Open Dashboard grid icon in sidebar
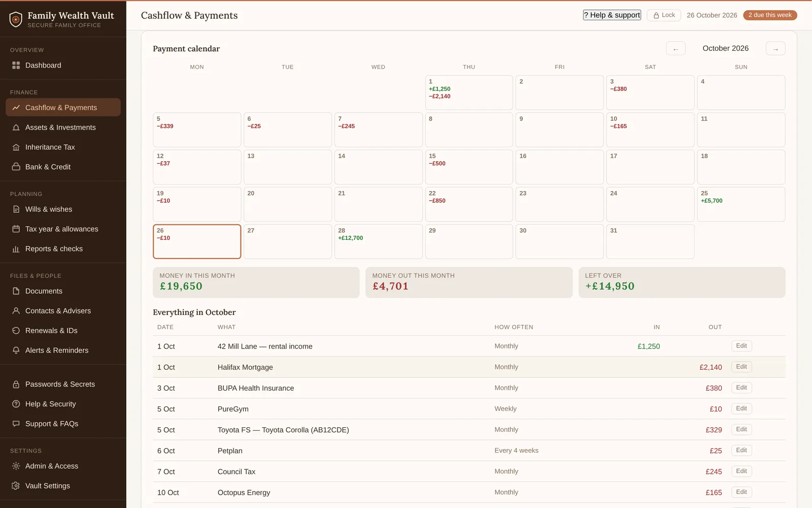This screenshot has width=812, height=508. tap(16, 65)
